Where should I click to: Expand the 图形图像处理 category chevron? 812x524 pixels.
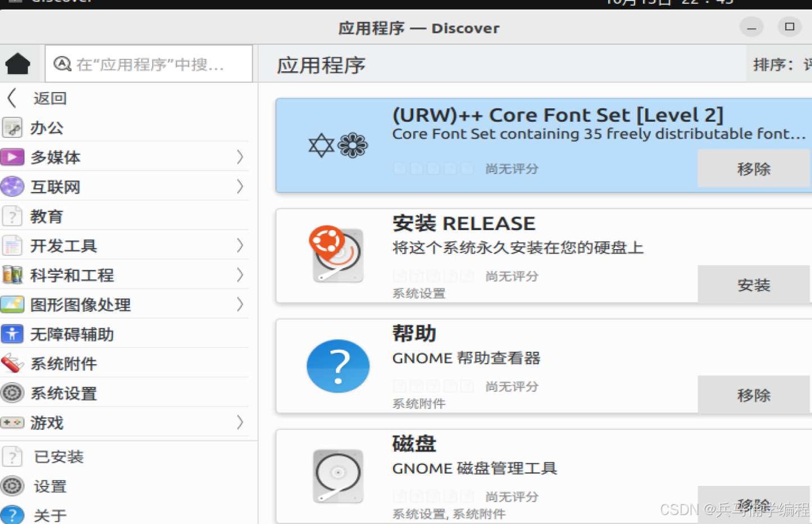(x=240, y=305)
